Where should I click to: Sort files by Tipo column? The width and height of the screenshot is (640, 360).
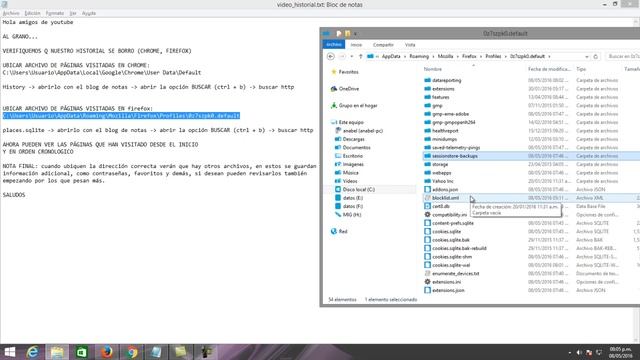pos(581,69)
